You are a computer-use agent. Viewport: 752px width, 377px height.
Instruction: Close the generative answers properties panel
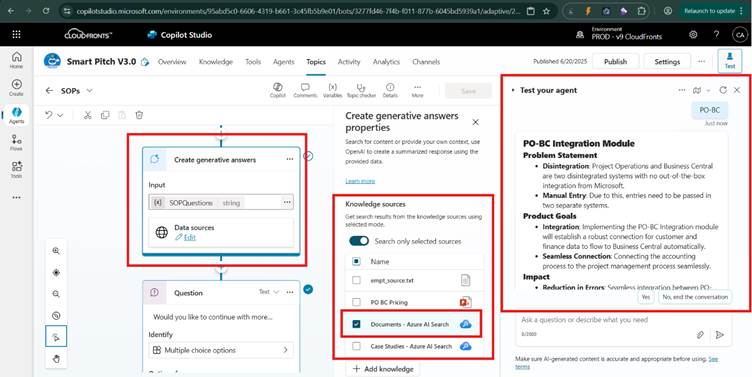pos(475,122)
